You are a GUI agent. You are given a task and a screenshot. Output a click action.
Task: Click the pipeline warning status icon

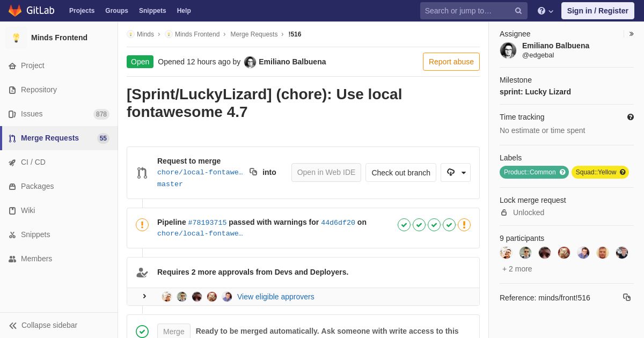142,225
